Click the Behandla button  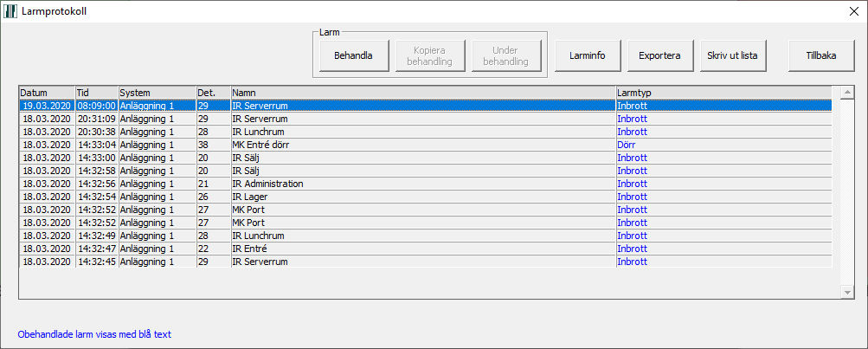[354, 55]
